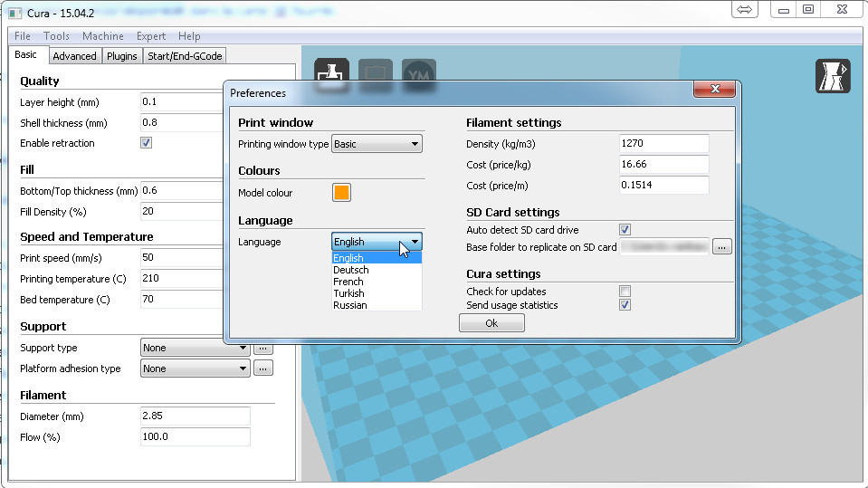Toggle Auto detect SD card drive checkbox
Screen dimensions: 868x488
click(x=625, y=229)
